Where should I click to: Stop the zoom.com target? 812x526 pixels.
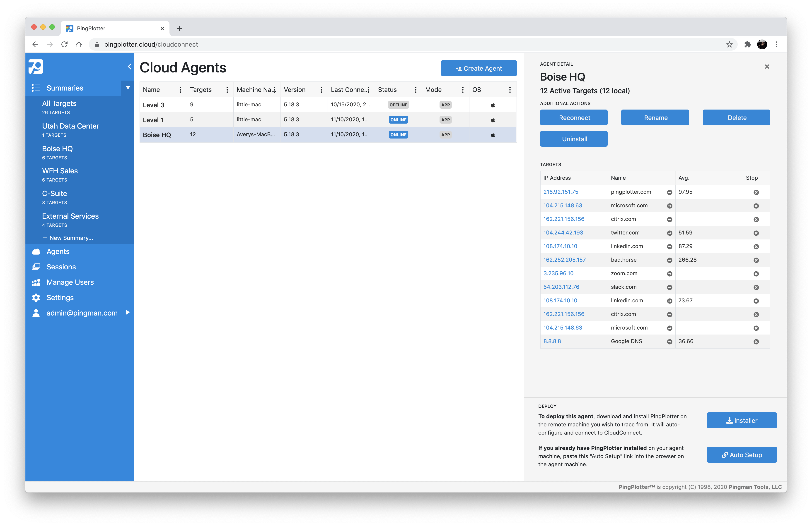point(756,273)
